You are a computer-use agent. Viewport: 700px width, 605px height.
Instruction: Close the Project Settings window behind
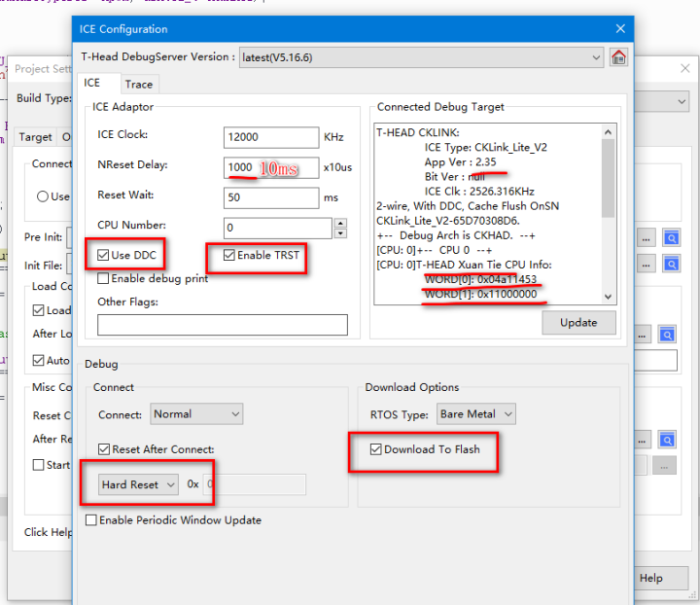[683, 69]
